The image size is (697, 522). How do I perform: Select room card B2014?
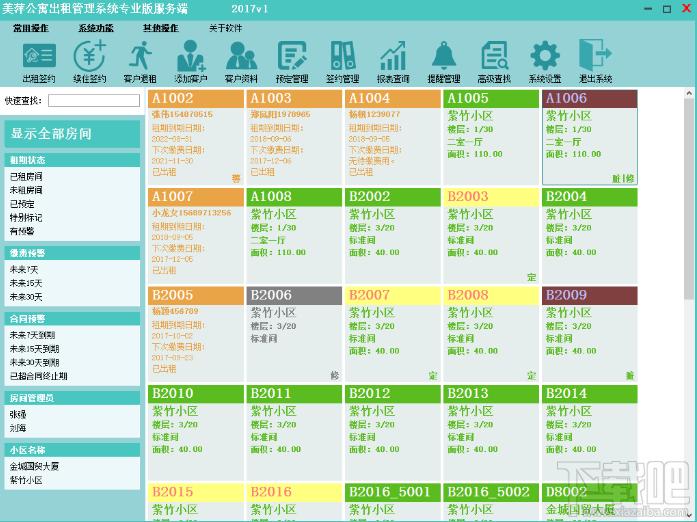coord(590,433)
